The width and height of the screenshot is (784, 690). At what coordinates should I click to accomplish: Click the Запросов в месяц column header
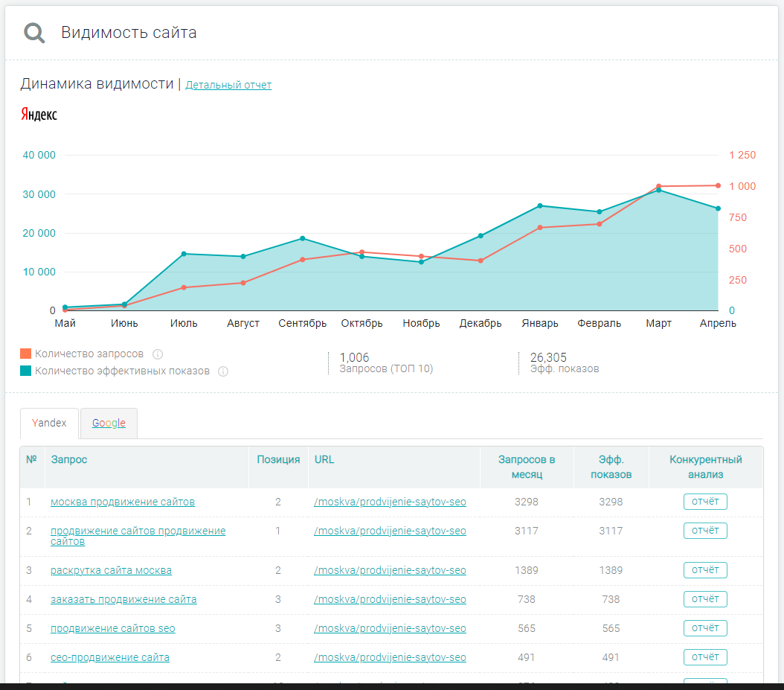click(x=527, y=467)
